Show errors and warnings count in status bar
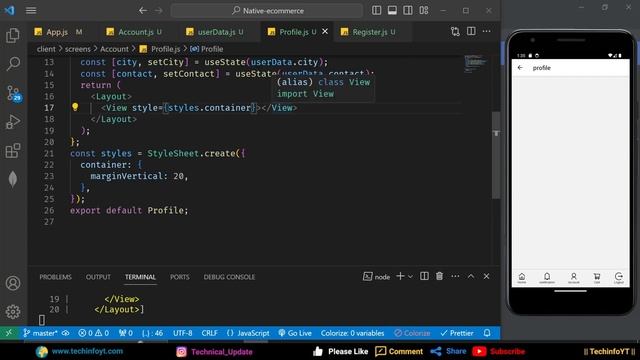 (x=94, y=333)
